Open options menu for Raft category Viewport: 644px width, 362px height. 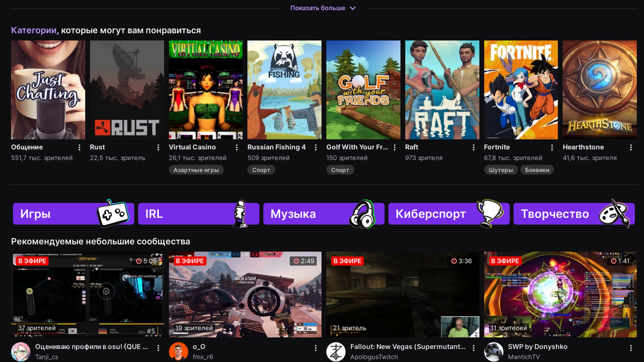(x=474, y=147)
